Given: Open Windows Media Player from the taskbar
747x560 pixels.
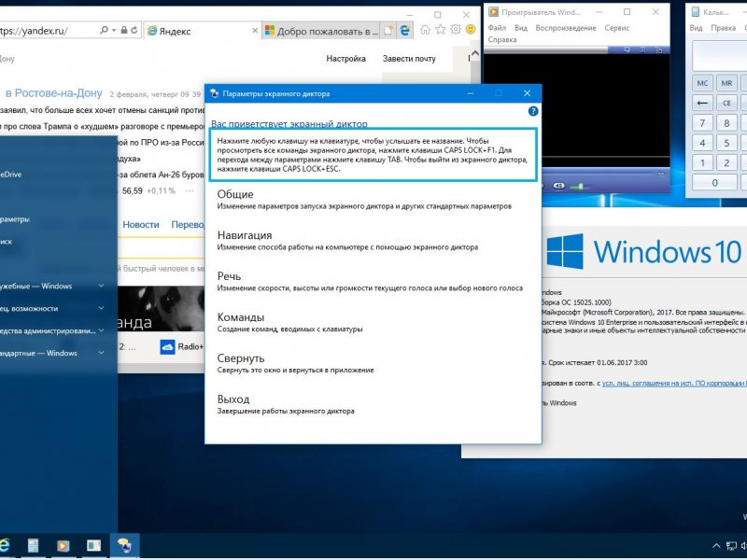Looking at the screenshot, I should click(63, 546).
